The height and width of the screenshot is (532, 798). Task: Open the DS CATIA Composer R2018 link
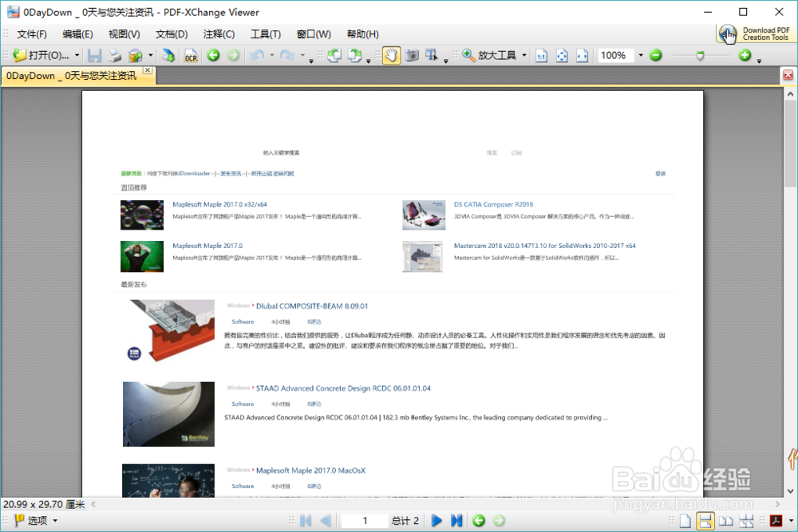coord(494,204)
